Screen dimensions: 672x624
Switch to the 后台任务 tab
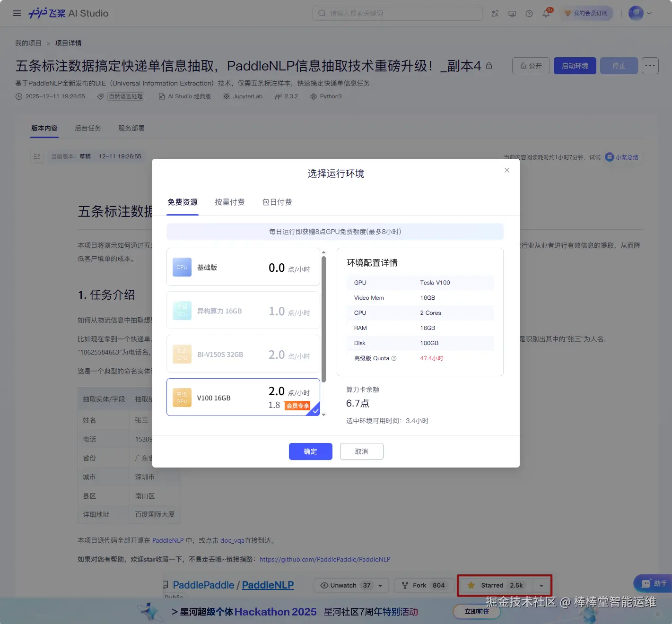pos(88,128)
